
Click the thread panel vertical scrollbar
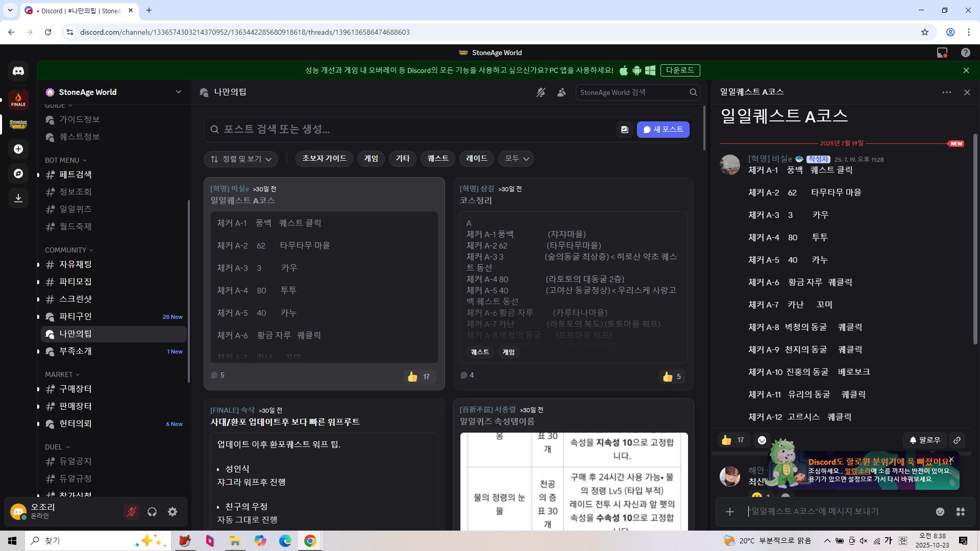pos(975,240)
